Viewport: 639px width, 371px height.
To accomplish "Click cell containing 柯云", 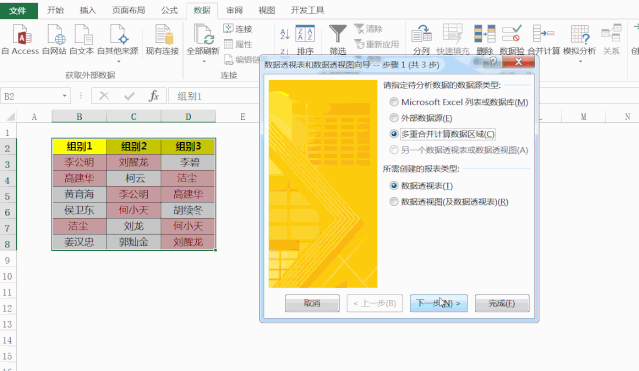I will [134, 178].
